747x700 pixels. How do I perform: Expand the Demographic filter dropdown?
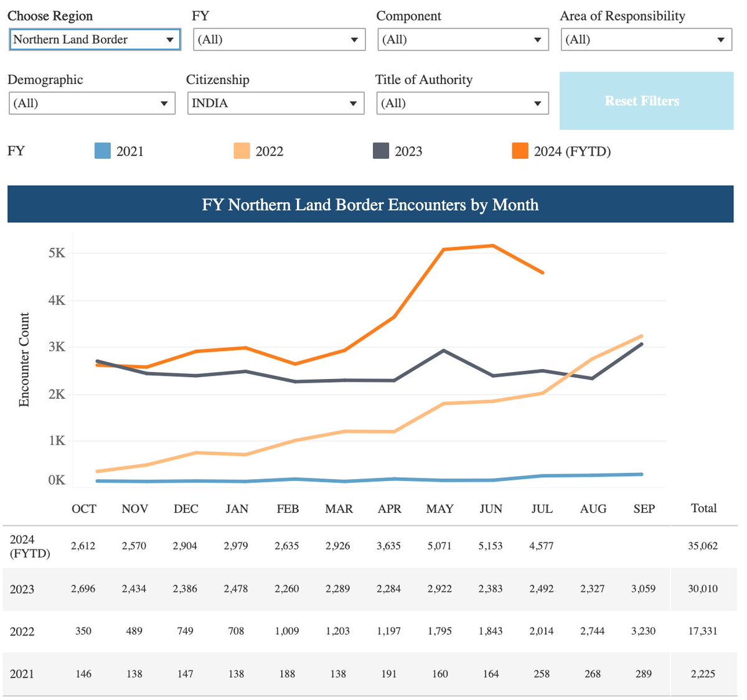[92, 103]
